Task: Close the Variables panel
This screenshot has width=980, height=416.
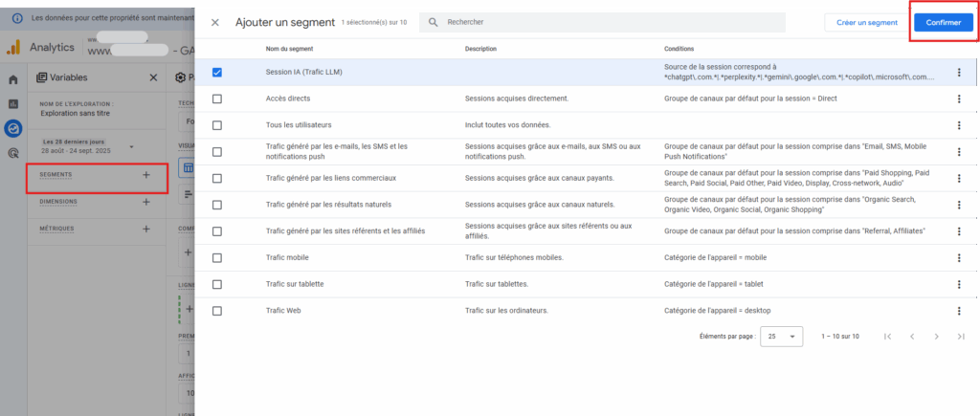Action: click(x=153, y=78)
